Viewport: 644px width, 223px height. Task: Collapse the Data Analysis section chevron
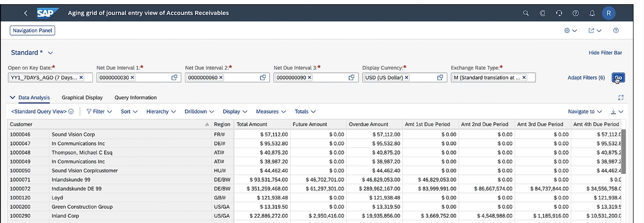click(13, 97)
